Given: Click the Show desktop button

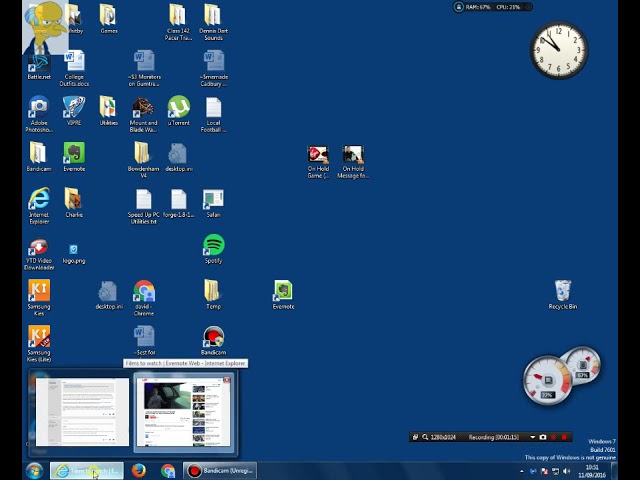Looking at the screenshot, I should 614,471.
